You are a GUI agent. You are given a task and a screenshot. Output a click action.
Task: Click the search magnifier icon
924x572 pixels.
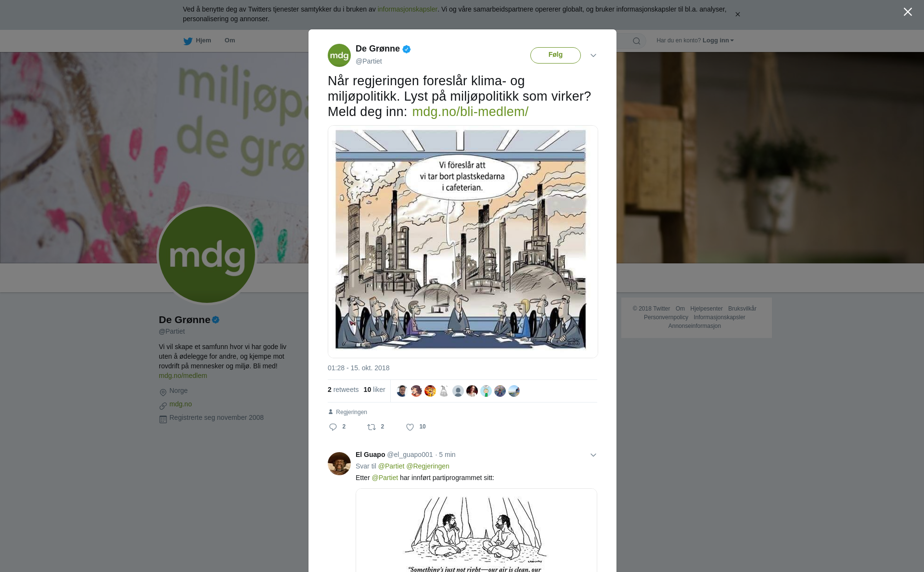point(637,41)
